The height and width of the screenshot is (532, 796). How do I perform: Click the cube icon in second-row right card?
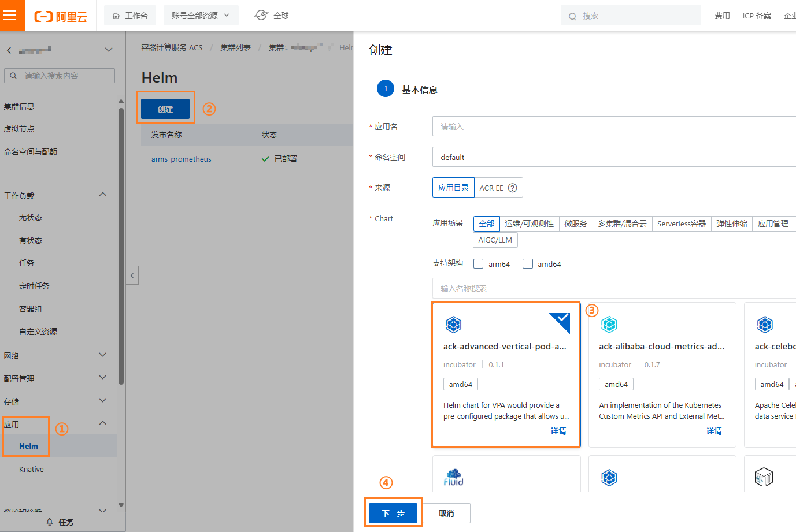tap(764, 477)
